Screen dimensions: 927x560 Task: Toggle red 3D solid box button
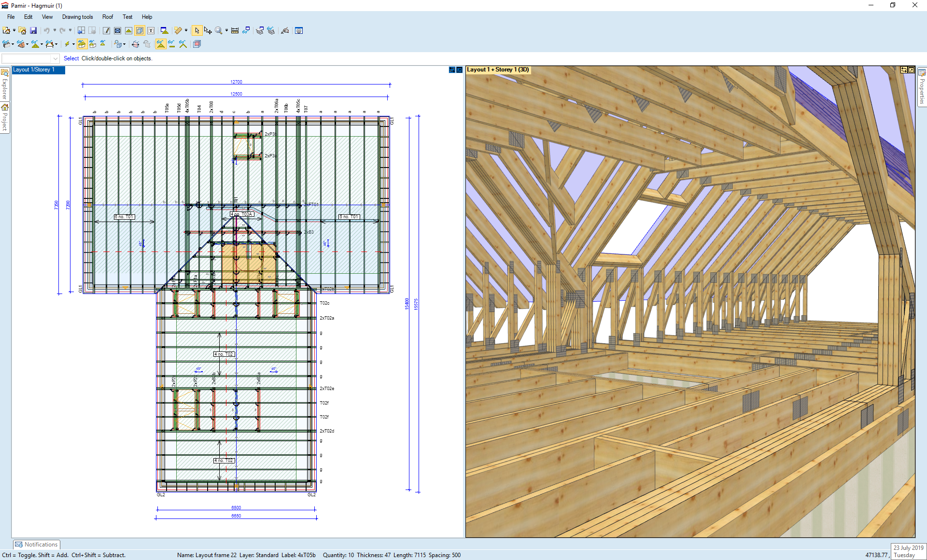pos(197,44)
